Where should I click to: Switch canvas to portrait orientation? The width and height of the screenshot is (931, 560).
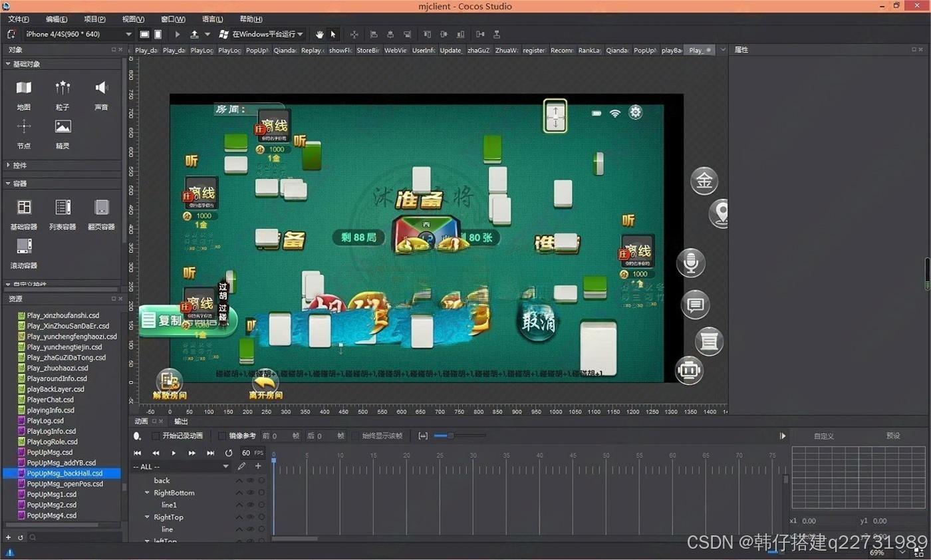click(158, 34)
